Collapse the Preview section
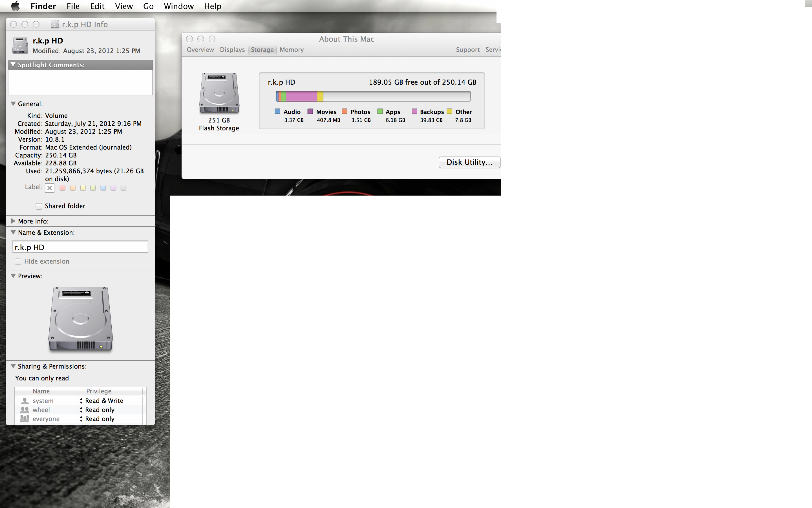Image resolution: width=812 pixels, height=508 pixels. (13, 276)
